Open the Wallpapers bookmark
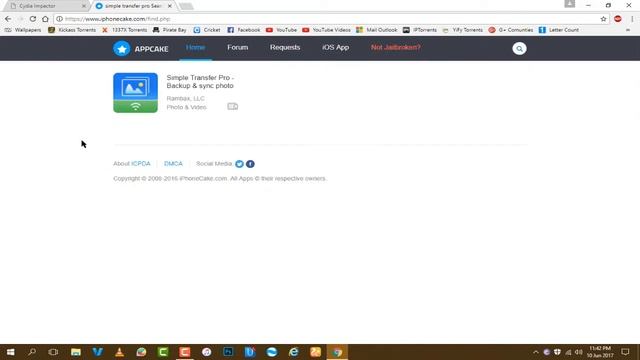Image resolution: width=640 pixels, height=360 pixels. coord(23,30)
